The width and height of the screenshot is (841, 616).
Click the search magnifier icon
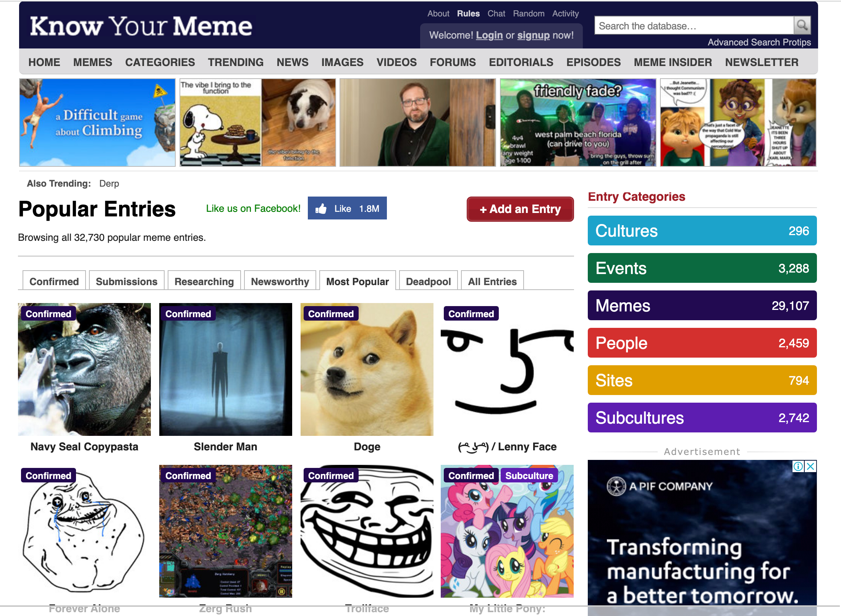tap(802, 26)
